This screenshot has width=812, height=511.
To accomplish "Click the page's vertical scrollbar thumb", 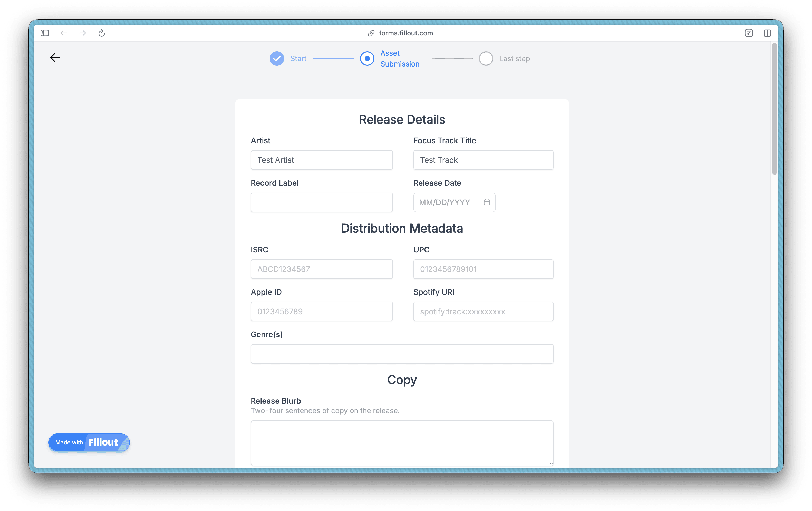I will coord(774,109).
